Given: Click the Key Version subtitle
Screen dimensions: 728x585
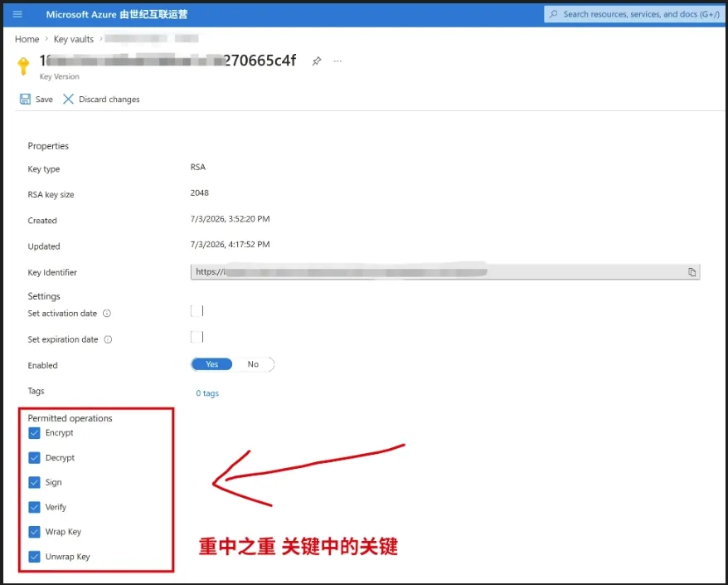Looking at the screenshot, I should 60,76.
